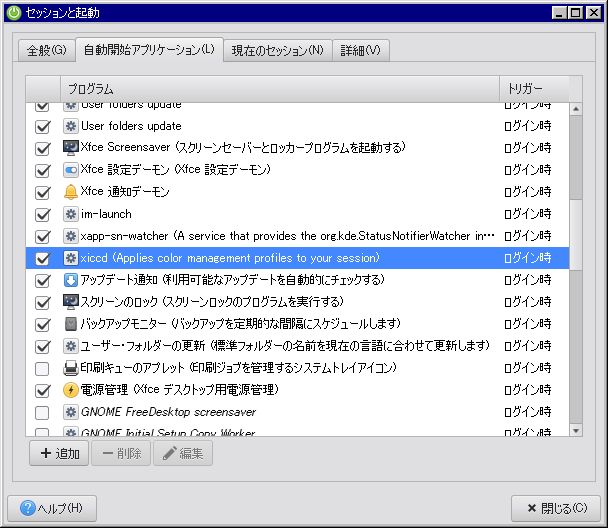Viewport: 608px width, 528px height.
Task: Uncheck the 電源管理 checkbox
Action: [x=42, y=390]
